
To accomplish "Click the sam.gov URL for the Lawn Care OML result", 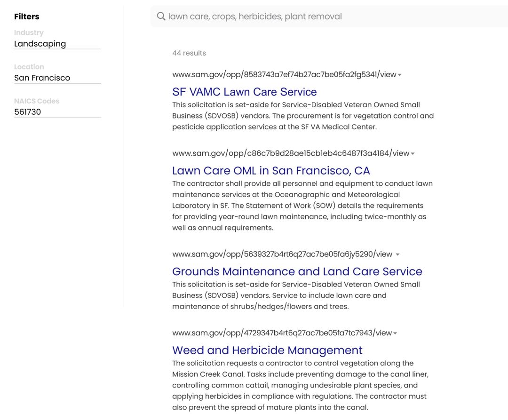I will point(290,153).
